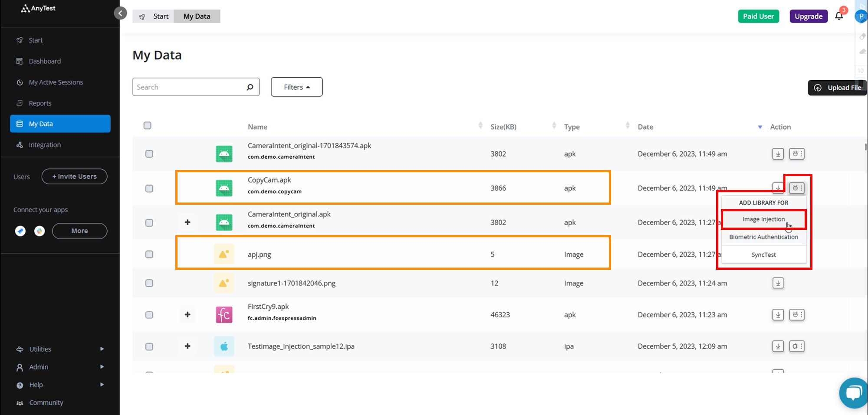The height and width of the screenshot is (415, 868).
Task: Download FirstCry9.apk file
Action: (x=778, y=315)
